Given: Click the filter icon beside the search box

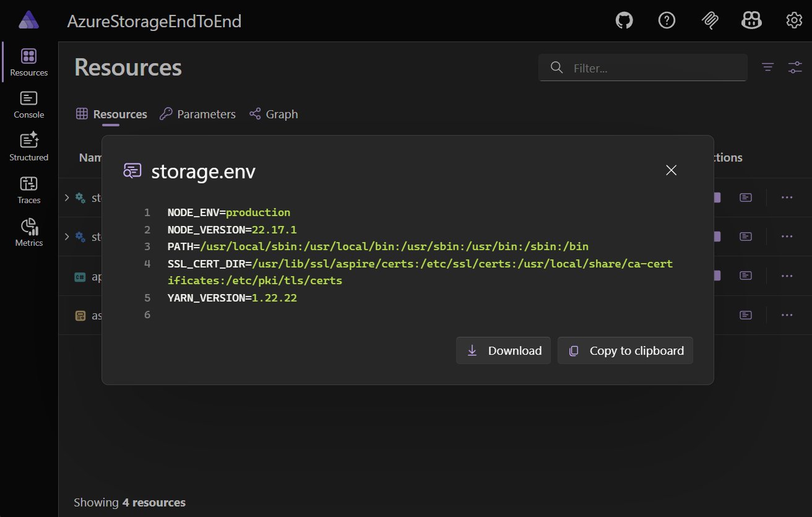Looking at the screenshot, I should pyautogui.click(x=767, y=67).
